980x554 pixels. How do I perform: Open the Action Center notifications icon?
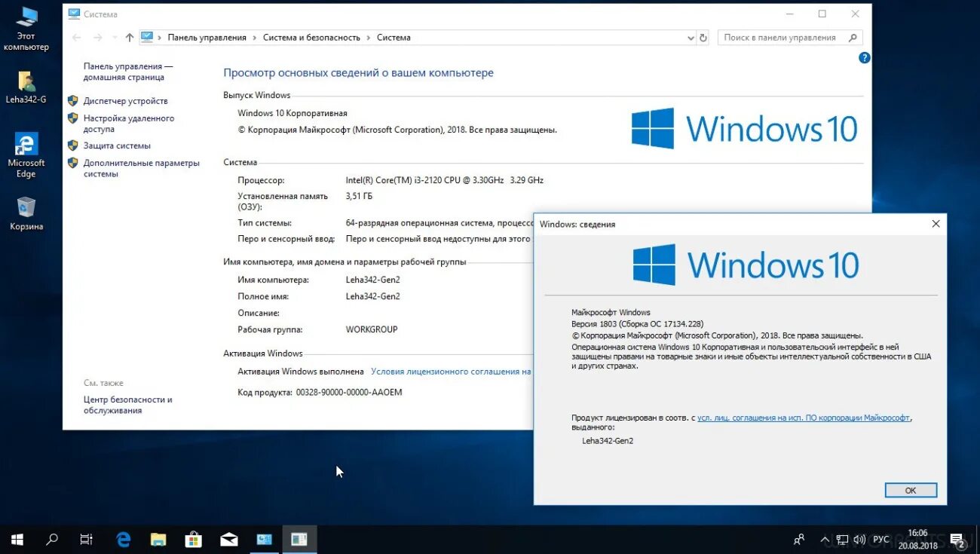[958, 540]
